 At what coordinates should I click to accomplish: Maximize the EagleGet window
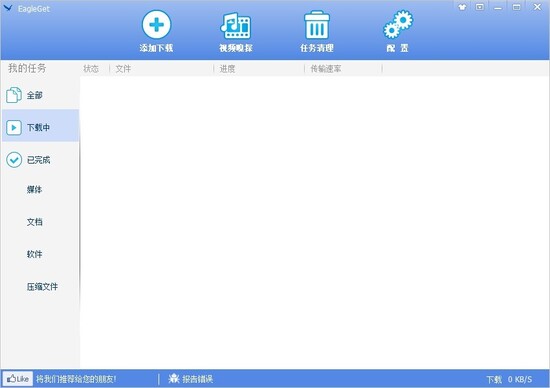(x=516, y=7)
